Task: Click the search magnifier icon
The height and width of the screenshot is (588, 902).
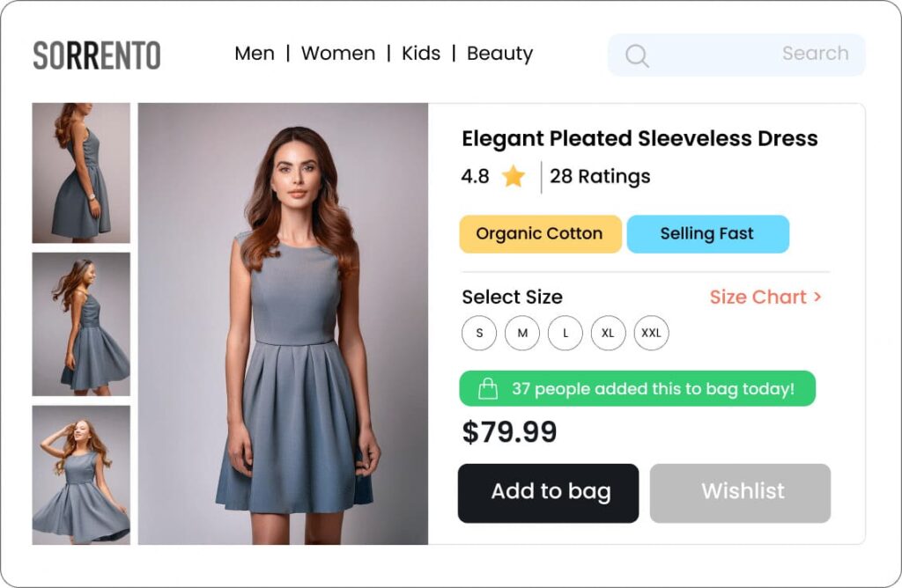Action: coord(637,55)
